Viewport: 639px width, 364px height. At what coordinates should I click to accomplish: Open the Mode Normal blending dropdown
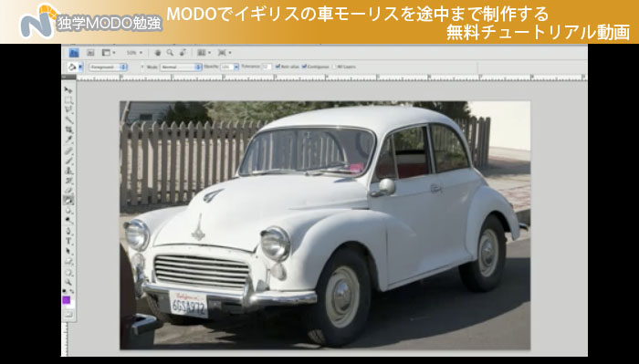[181, 67]
